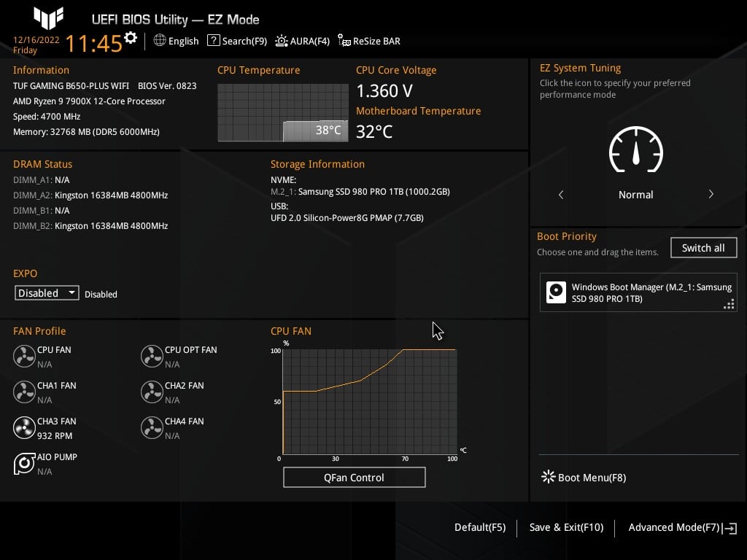This screenshot has height=560, width=747.
Task: Click the Boot Menu starburst icon
Action: click(x=549, y=477)
